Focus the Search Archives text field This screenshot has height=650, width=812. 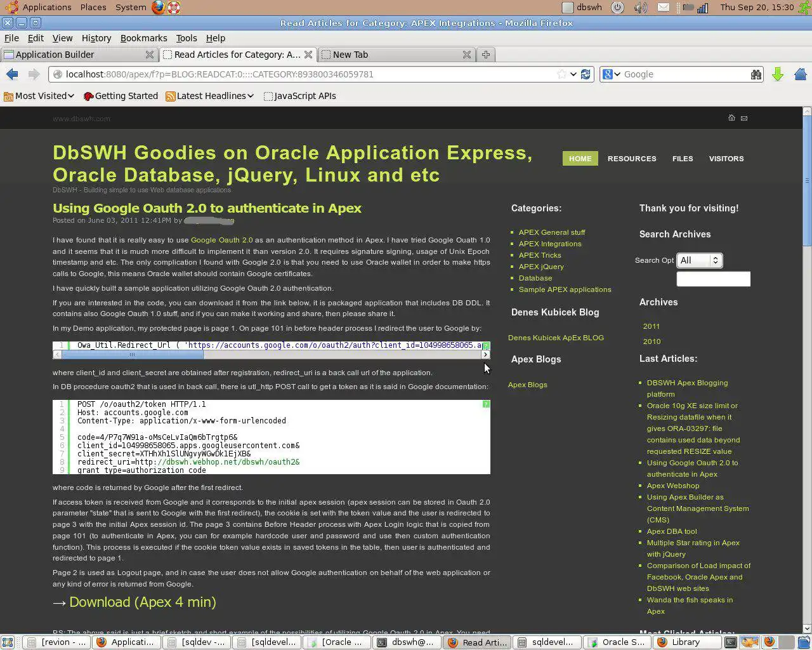tap(714, 279)
